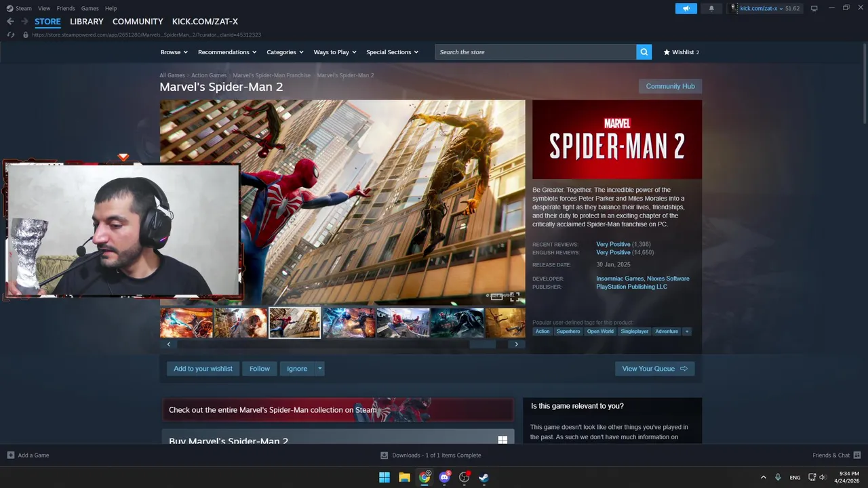Open Friends & Chat icon
The height and width of the screenshot is (488, 868).
(x=857, y=455)
